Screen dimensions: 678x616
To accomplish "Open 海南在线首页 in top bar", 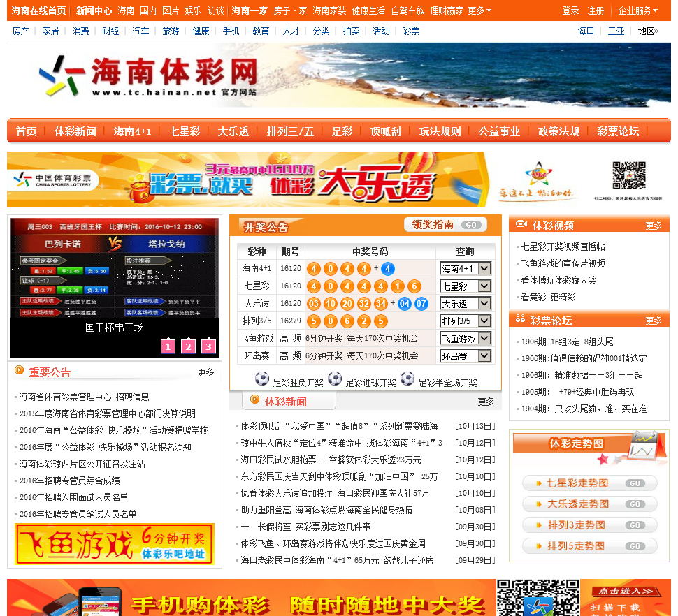I will [x=39, y=10].
